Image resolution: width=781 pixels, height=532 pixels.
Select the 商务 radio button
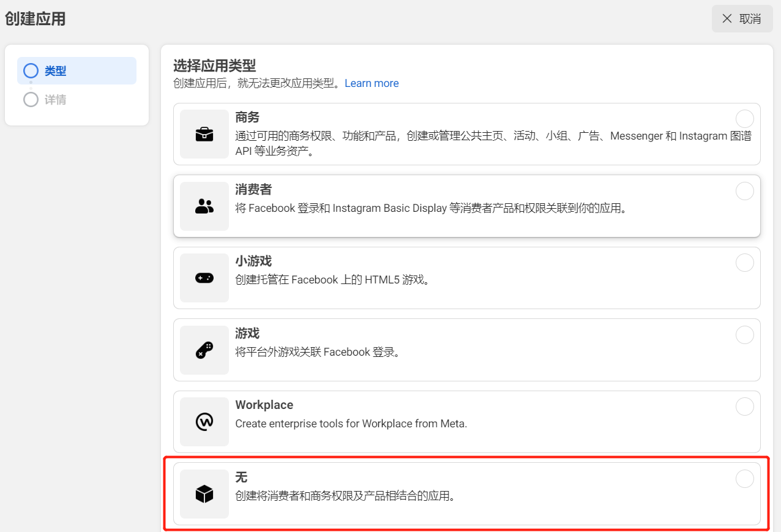745,119
